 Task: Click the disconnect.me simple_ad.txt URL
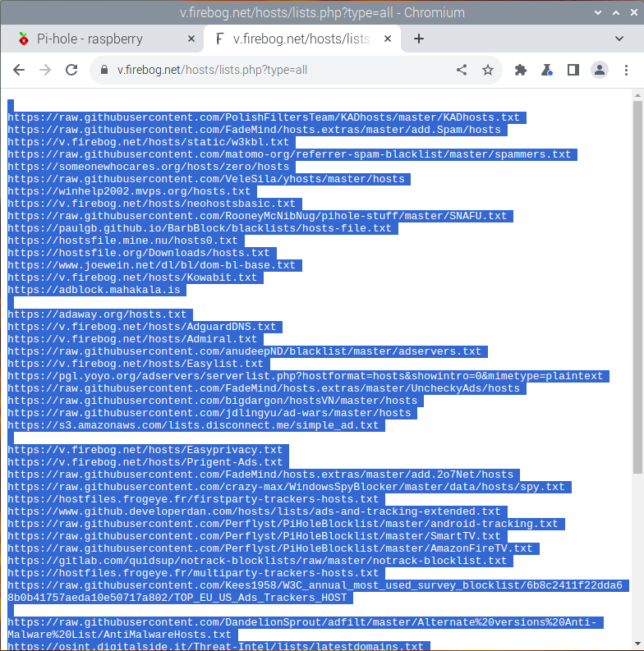pyautogui.click(x=193, y=425)
